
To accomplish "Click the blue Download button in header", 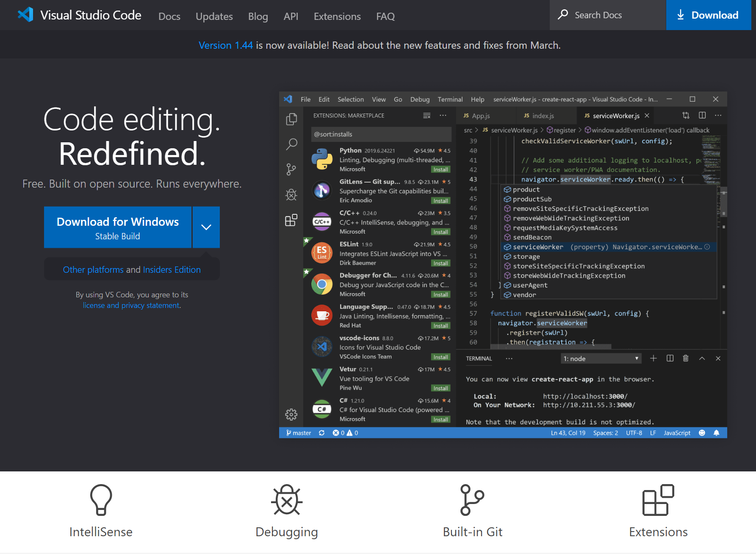I will click(x=708, y=15).
